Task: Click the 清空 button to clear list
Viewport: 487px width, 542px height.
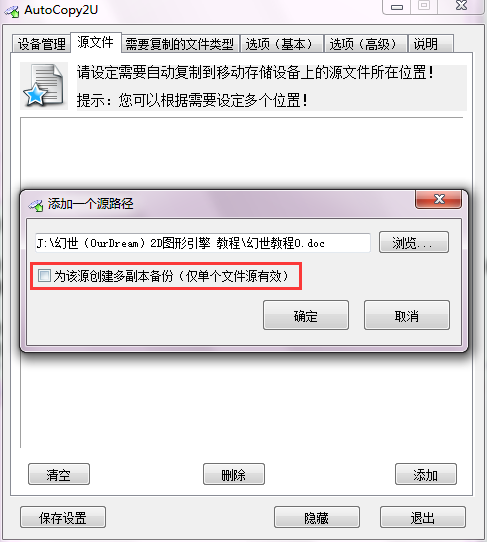Action: click(59, 474)
